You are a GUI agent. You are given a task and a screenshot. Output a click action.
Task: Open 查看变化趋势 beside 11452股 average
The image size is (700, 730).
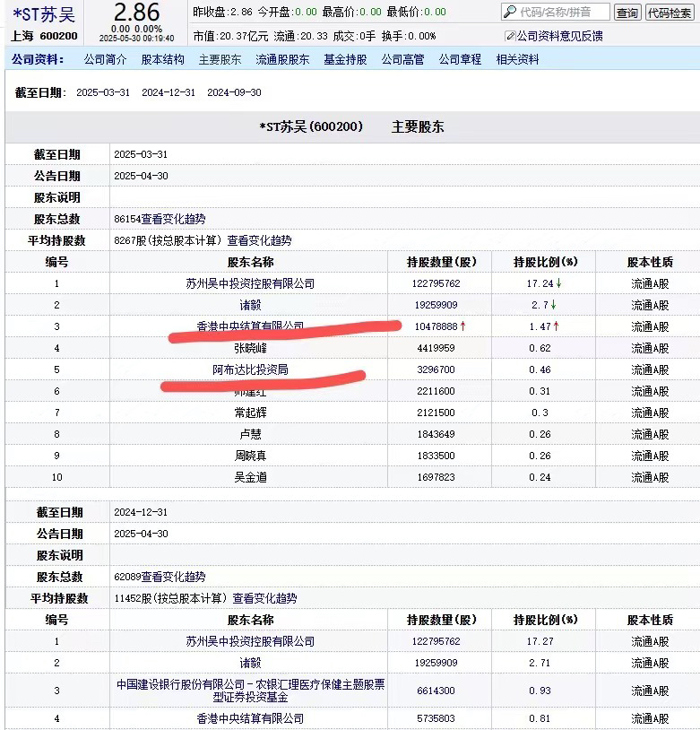(264, 598)
